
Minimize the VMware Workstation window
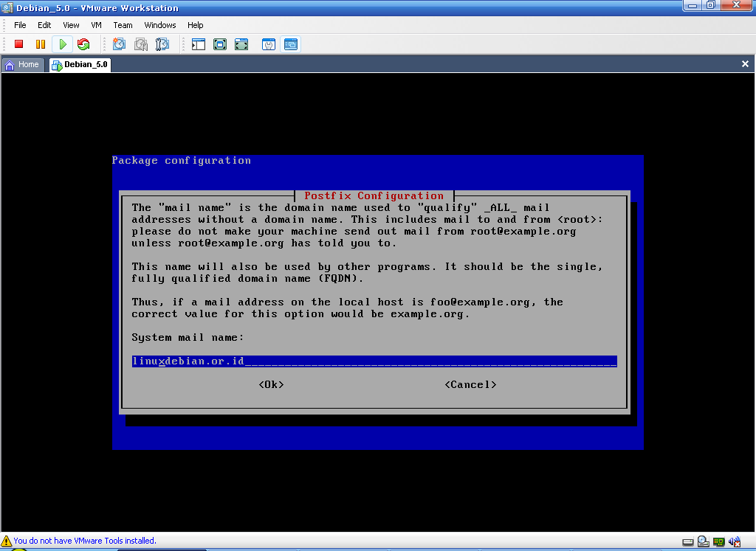pos(693,5)
